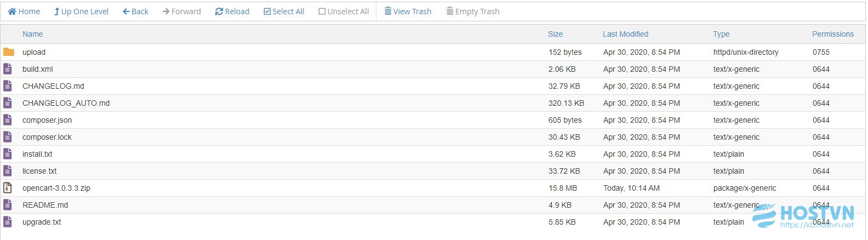Click the upload folder icon
Screen dimensions: 868x240
8,52
